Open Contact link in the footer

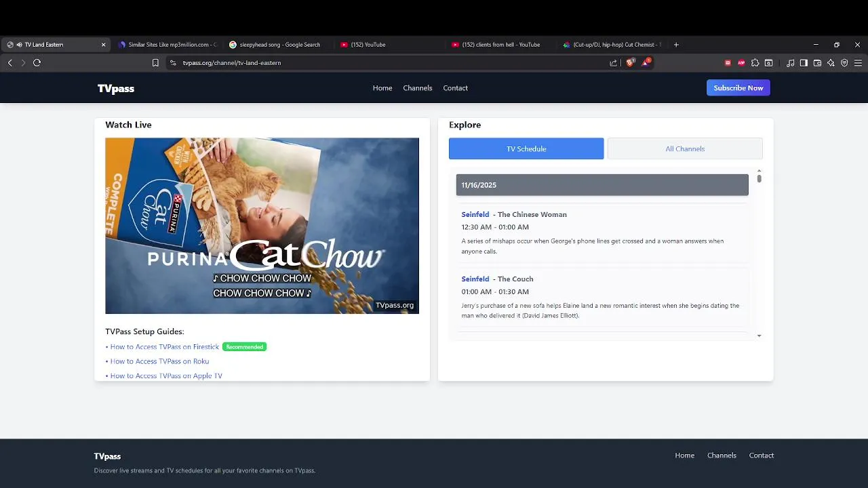(762, 455)
